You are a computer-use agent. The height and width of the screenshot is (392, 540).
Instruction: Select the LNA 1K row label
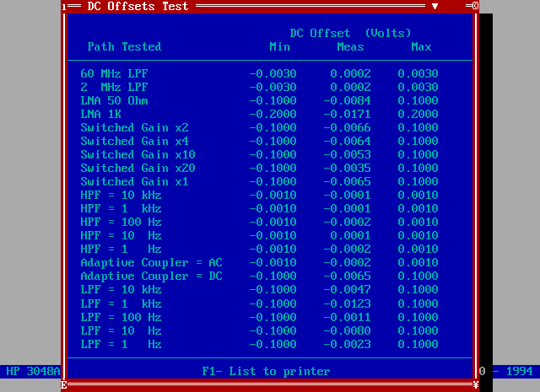click(x=100, y=115)
